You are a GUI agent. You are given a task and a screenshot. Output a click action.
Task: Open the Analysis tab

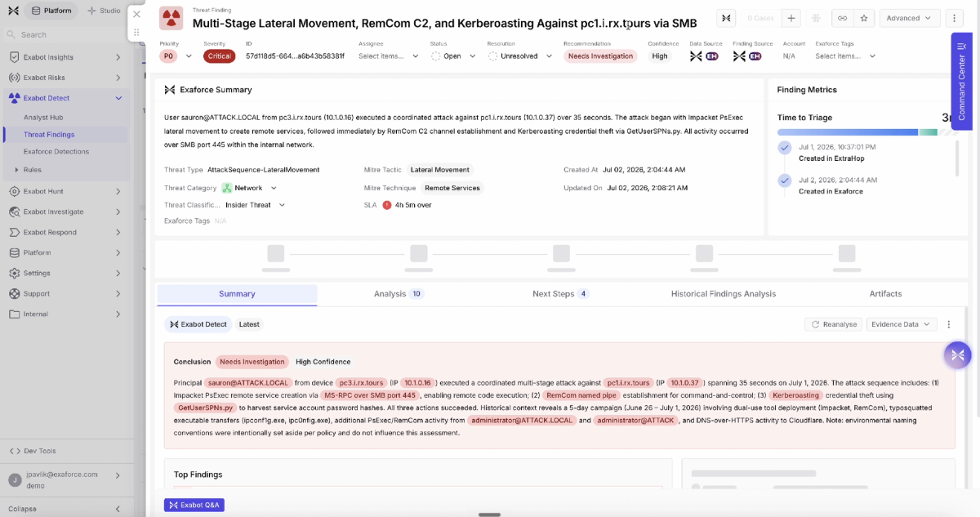tap(399, 294)
